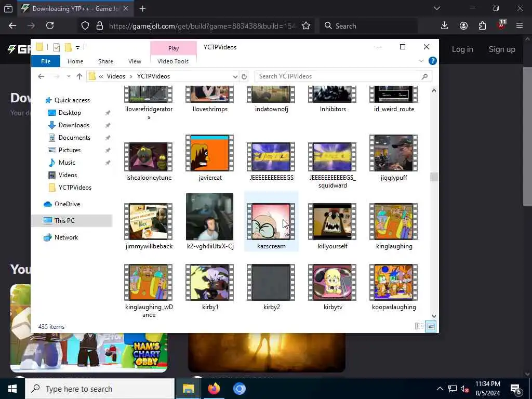Open File Explorer from the taskbar
Image resolution: width=532 pixels, height=399 pixels.
coord(189,389)
